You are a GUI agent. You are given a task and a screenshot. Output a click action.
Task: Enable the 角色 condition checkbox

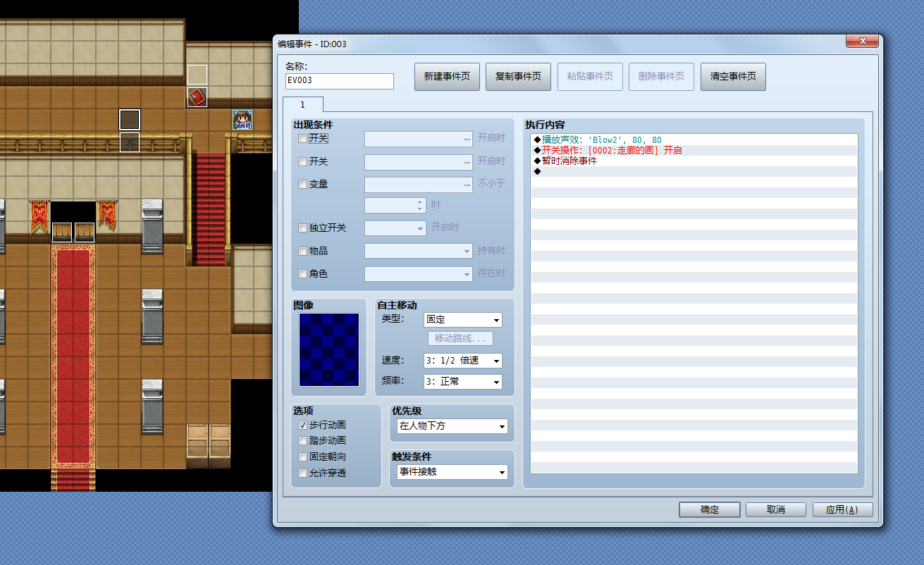tap(302, 273)
